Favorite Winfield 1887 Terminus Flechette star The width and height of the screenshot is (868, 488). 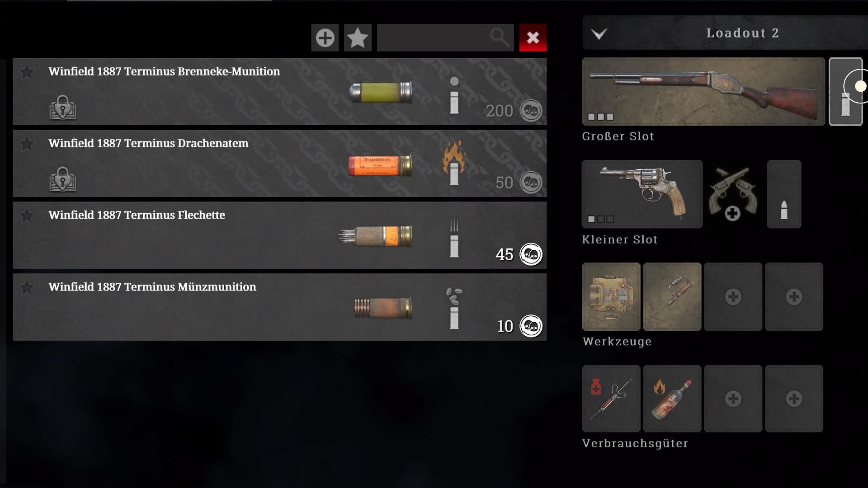point(27,216)
